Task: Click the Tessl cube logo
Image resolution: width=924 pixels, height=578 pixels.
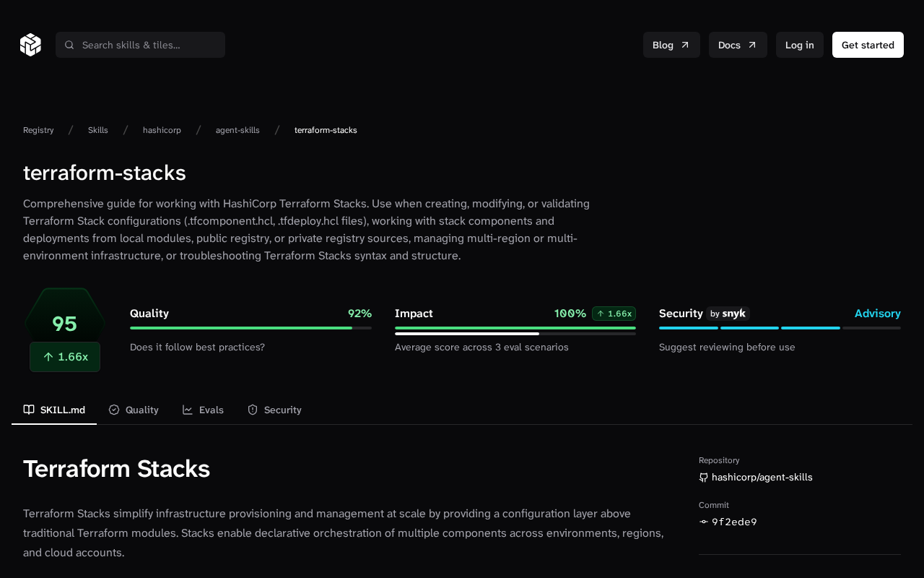Action: [x=30, y=45]
